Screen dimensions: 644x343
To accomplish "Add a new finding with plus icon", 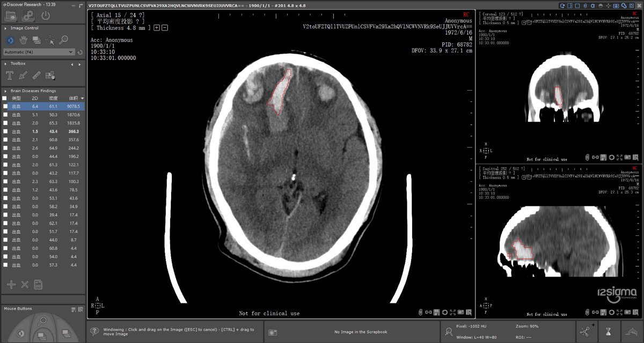I will [x=11, y=285].
